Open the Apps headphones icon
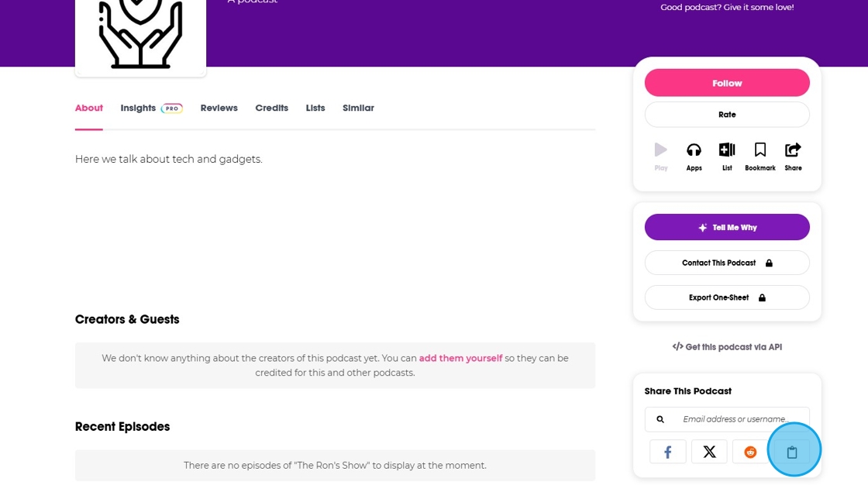The image size is (868, 485). [694, 150]
